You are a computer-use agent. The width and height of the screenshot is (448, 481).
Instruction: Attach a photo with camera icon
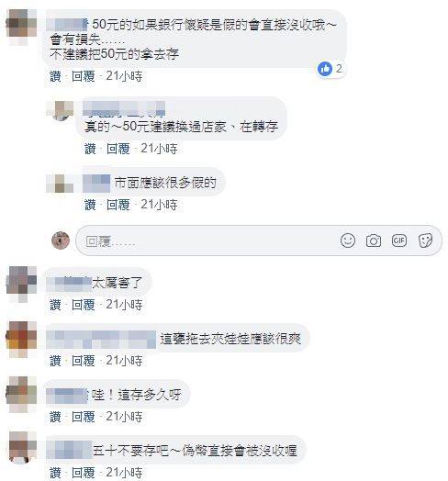click(374, 240)
